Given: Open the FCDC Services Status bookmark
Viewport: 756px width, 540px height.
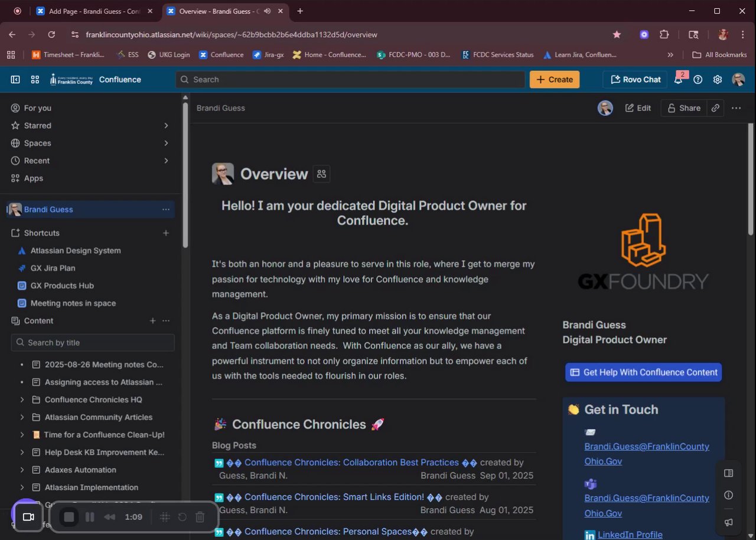Looking at the screenshot, I should (x=497, y=54).
